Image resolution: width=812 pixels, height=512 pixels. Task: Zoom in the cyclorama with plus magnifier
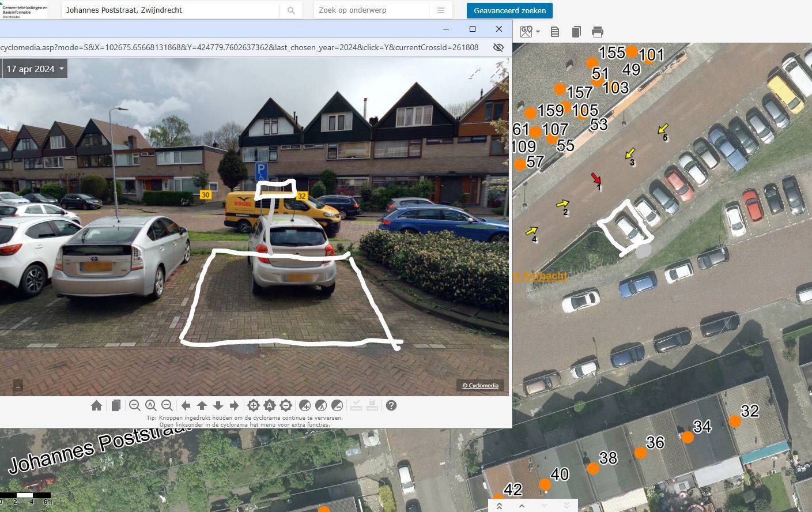click(x=135, y=405)
